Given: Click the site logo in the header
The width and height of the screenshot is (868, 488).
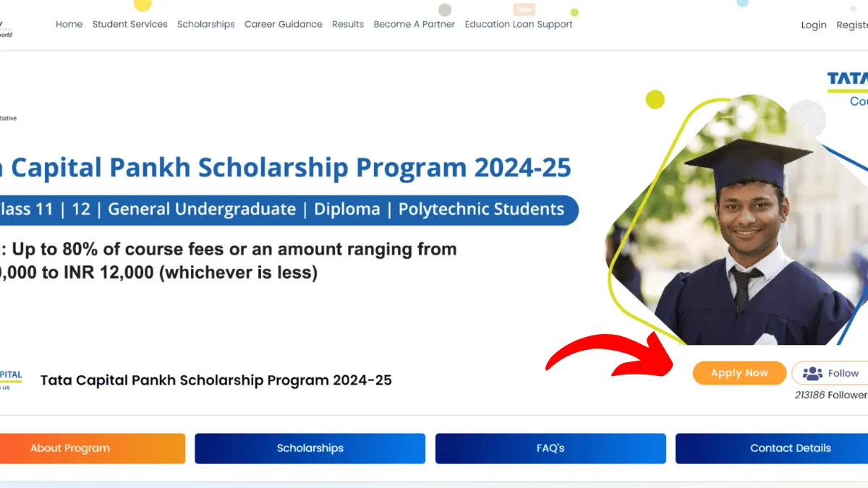Looking at the screenshot, I should (x=6, y=29).
